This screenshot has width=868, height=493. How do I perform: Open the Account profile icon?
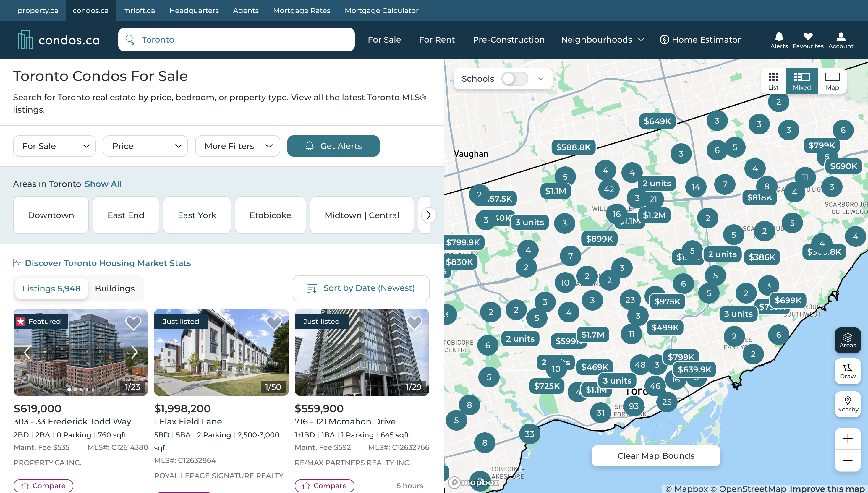pos(841,40)
